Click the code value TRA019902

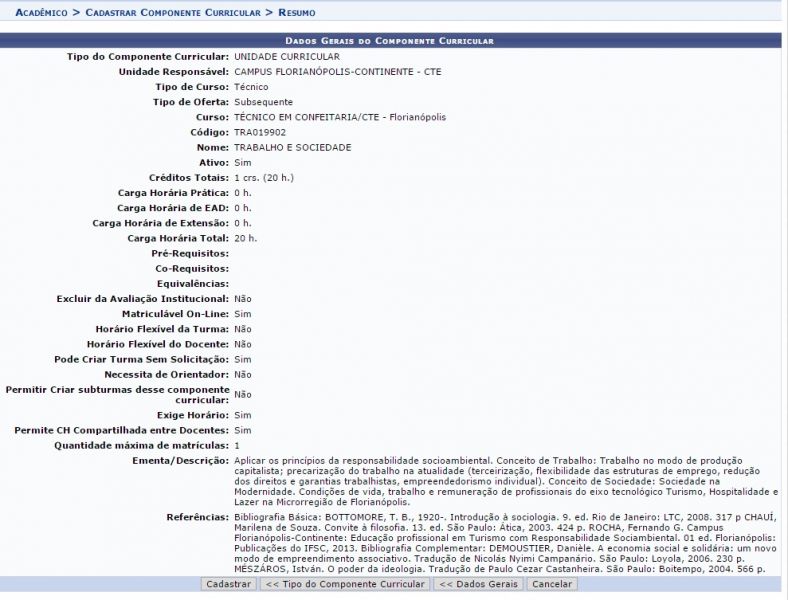(259, 132)
